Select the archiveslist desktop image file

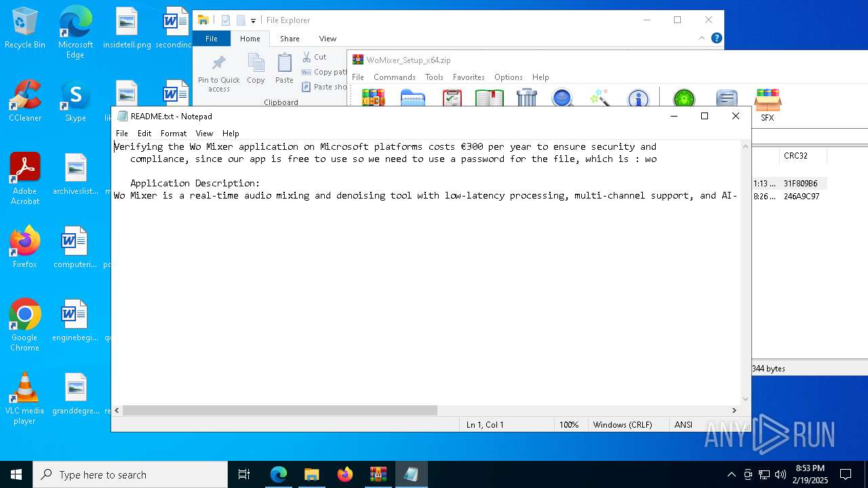click(75, 174)
